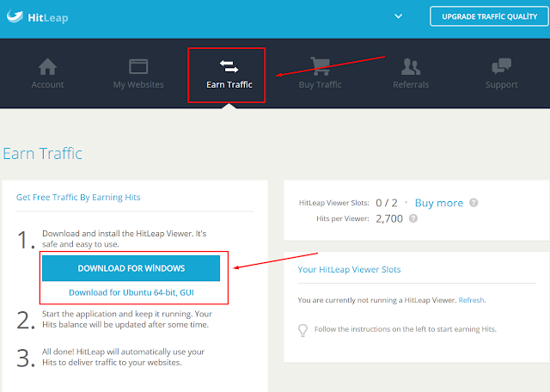550x392 pixels.
Task: Select the Earn Traffic tab label
Action: click(x=229, y=84)
